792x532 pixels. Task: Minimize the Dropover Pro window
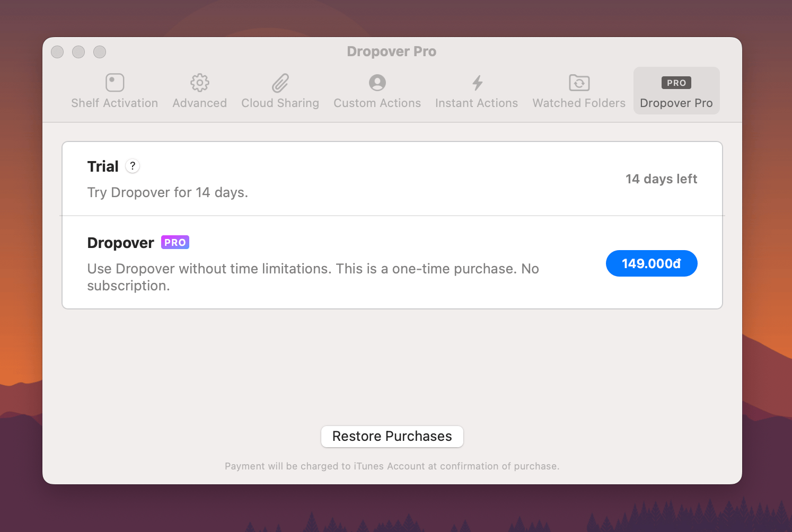(78, 52)
